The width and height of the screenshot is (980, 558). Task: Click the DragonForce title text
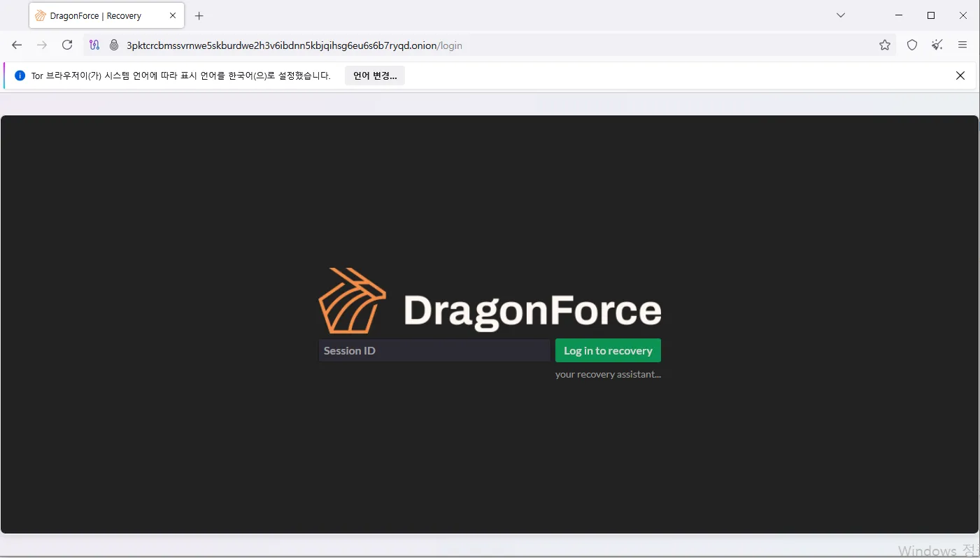coord(532,310)
